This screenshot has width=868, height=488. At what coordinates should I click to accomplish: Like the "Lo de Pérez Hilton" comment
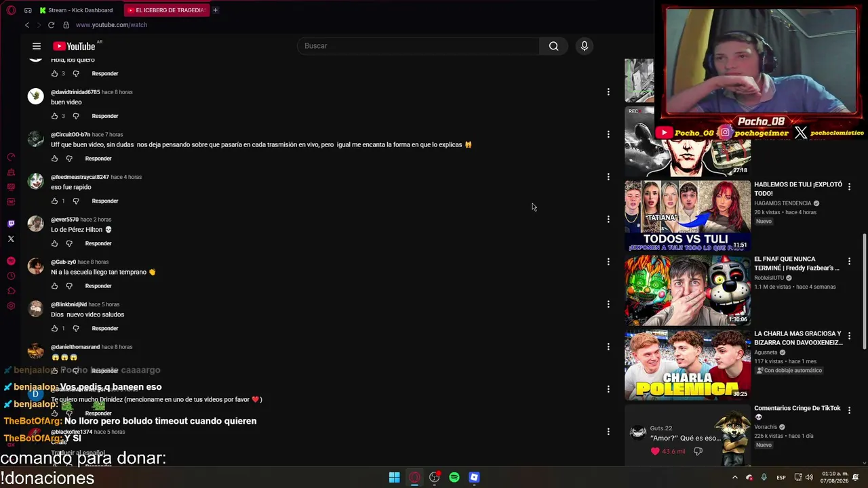(55, 243)
